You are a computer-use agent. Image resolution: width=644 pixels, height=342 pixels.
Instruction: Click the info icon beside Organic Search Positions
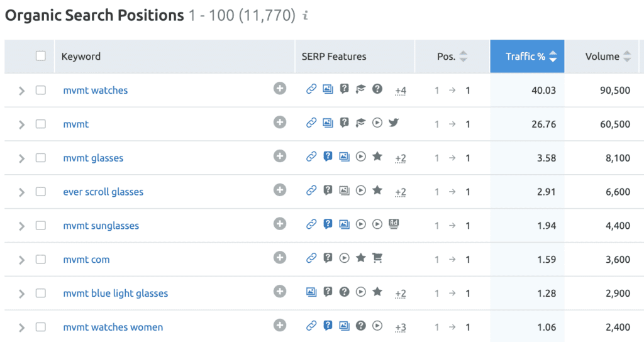pos(305,16)
